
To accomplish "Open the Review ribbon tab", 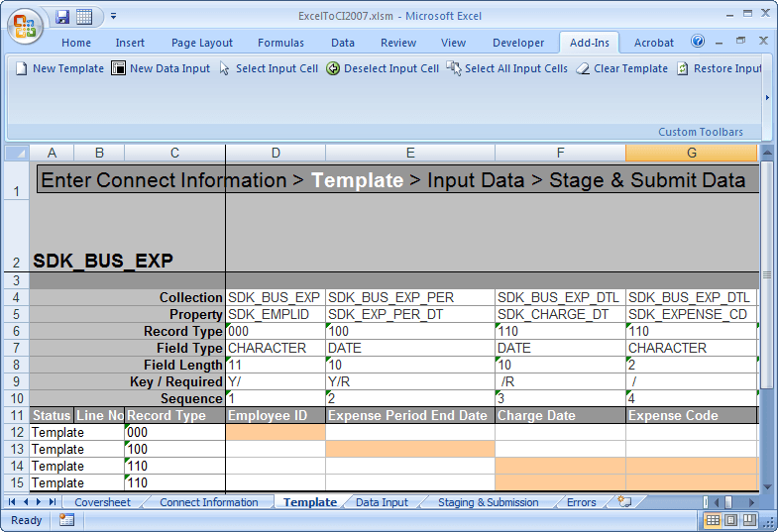I will click(398, 43).
